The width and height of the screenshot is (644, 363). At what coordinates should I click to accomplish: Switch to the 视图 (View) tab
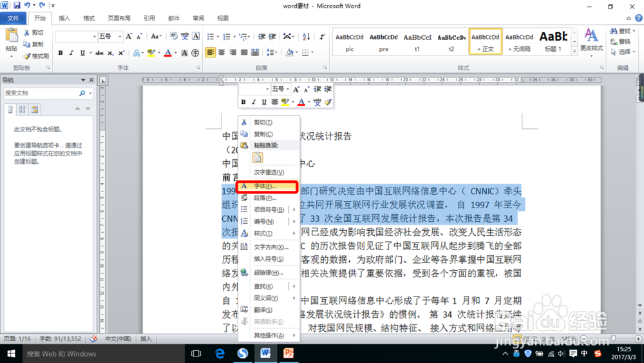coord(223,18)
